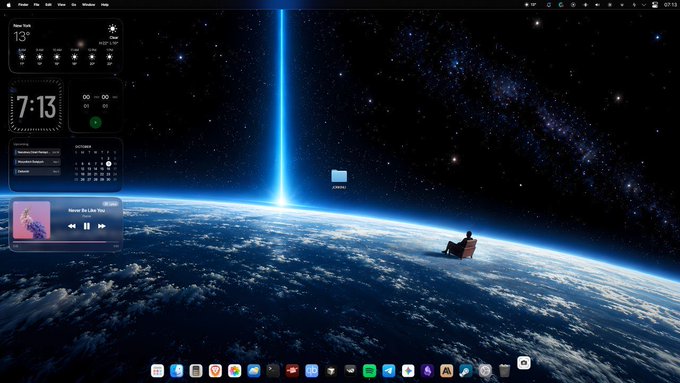The height and width of the screenshot is (383, 680).
Task: Open the Window menu
Action: point(88,5)
